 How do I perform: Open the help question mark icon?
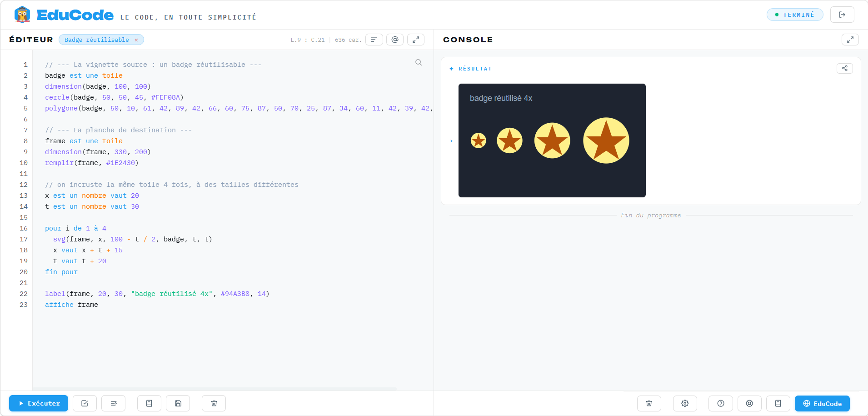tap(721, 403)
